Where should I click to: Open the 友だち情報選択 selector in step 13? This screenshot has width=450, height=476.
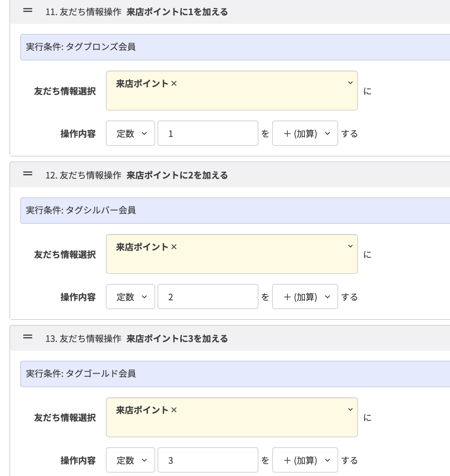click(350, 409)
